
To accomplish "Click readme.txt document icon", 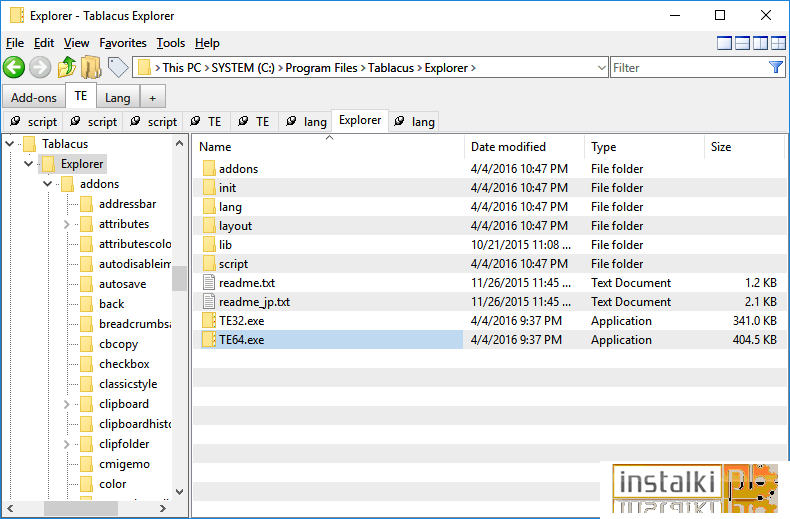I will click(209, 282).
